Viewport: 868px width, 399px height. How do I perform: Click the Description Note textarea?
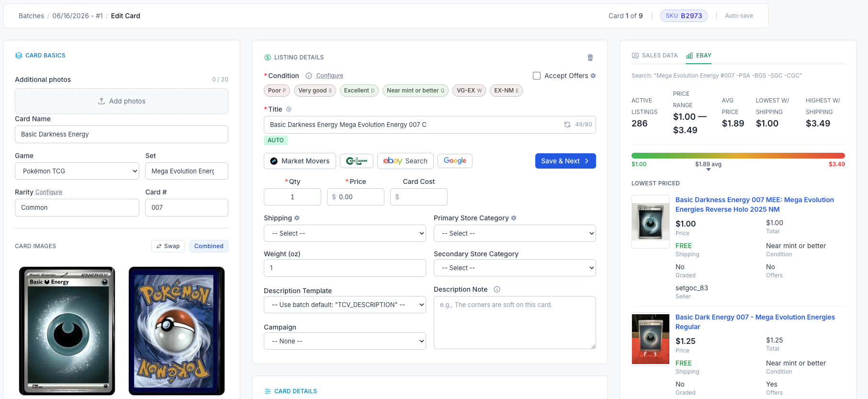pos(515,322)
